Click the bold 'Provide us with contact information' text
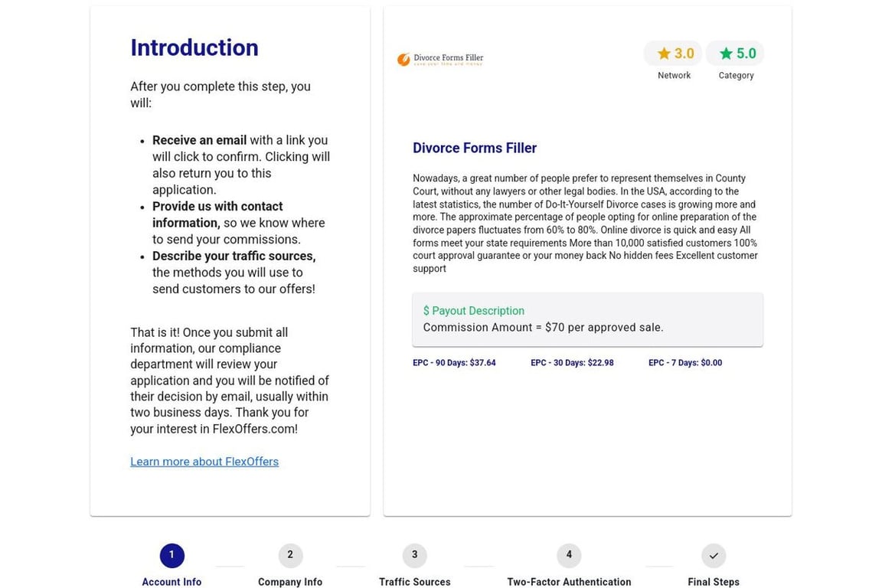Image resolution: width=882 pixels, height=588 pixels. [x=217, y=214]
